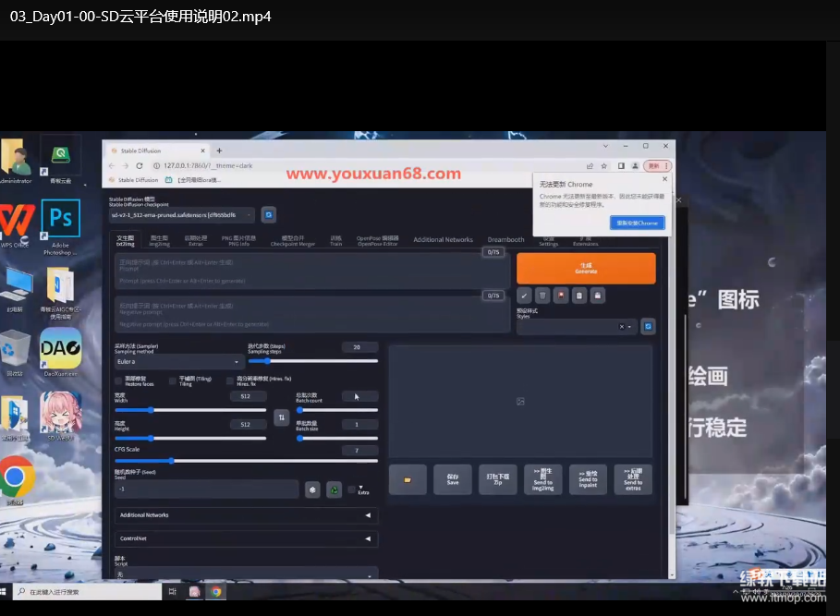Click the Send to inpaint button
Image resolution: width=840 pixels, height=616 pixels.
pos(588,479)
